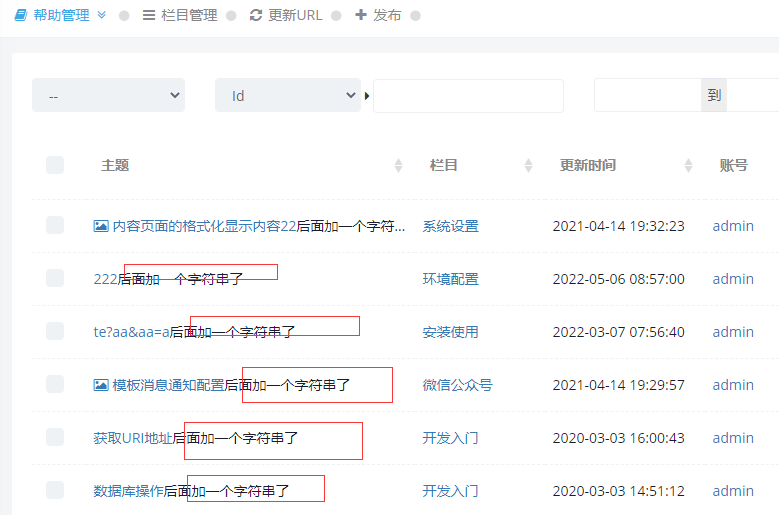Click the 环境配置 category link

[x=451, y=279]
